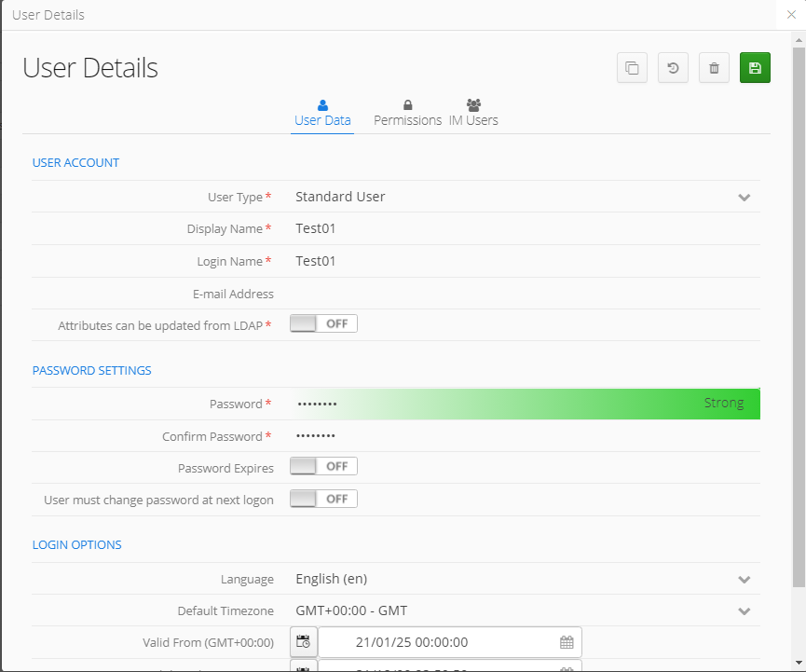Toggle User must change password at next logon
806x672 pixels.
point(323,499)
